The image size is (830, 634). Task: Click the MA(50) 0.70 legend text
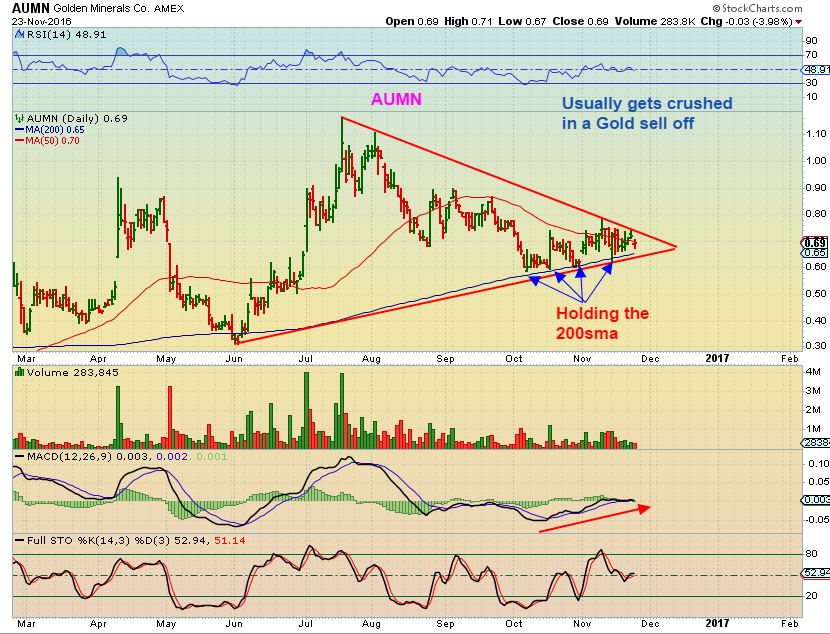(x=52, y=141)
